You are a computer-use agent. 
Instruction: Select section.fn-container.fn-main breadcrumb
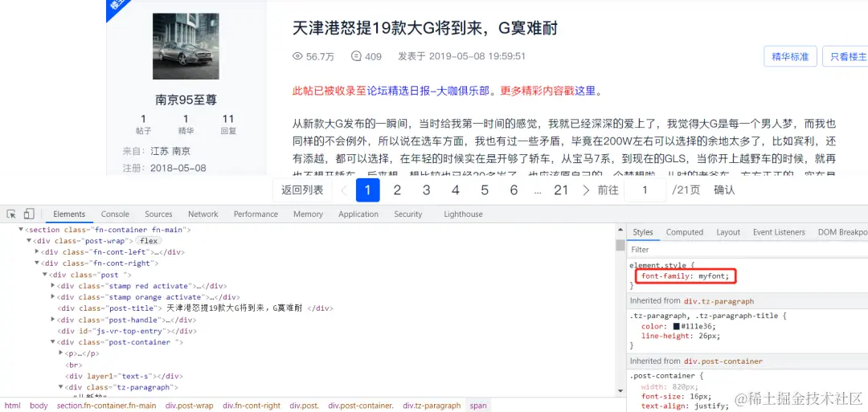(x=106, y=406)
